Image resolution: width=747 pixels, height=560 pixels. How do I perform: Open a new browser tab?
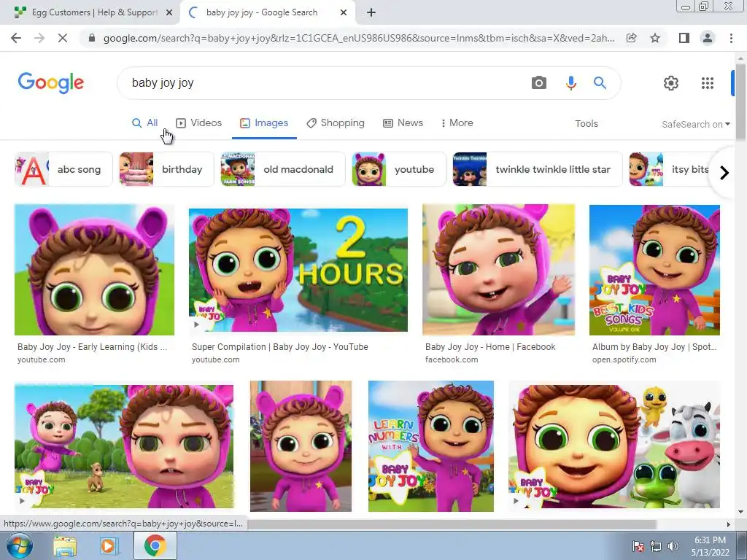371,12
